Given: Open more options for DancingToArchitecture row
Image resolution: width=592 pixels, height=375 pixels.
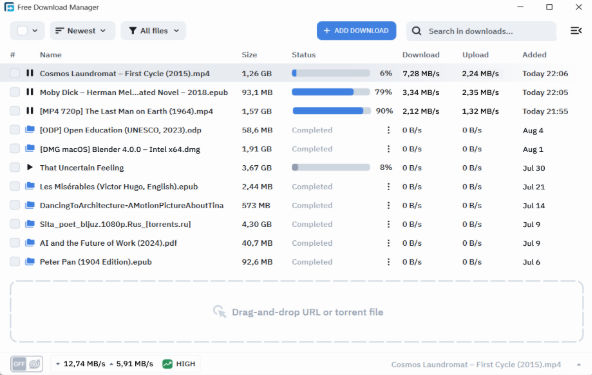Looking at the screenshot, I should pos(388,205).
